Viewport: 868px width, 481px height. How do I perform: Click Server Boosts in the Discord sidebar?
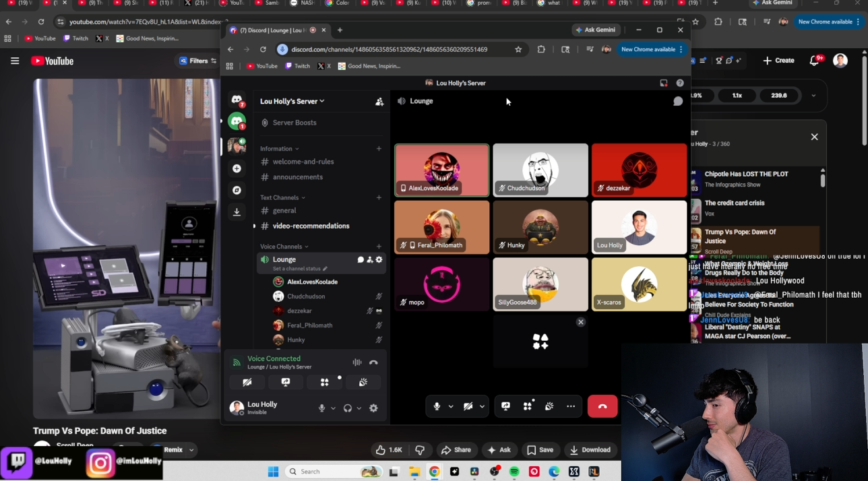(x=294, y=123)
